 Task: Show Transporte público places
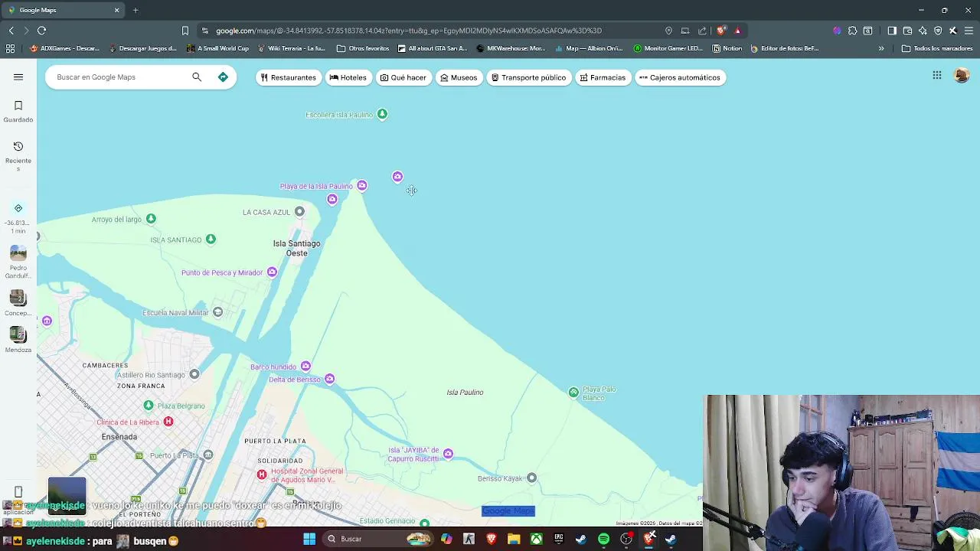point(528,77)
